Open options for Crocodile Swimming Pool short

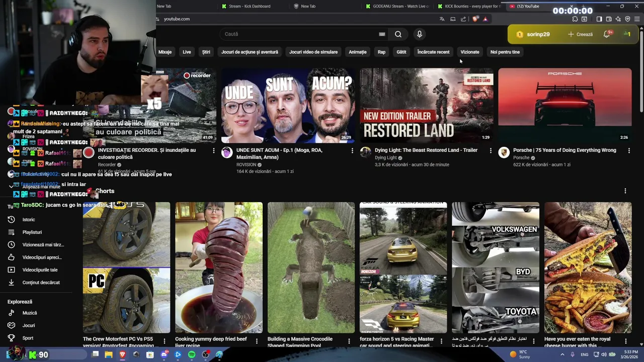coord(349,341)
